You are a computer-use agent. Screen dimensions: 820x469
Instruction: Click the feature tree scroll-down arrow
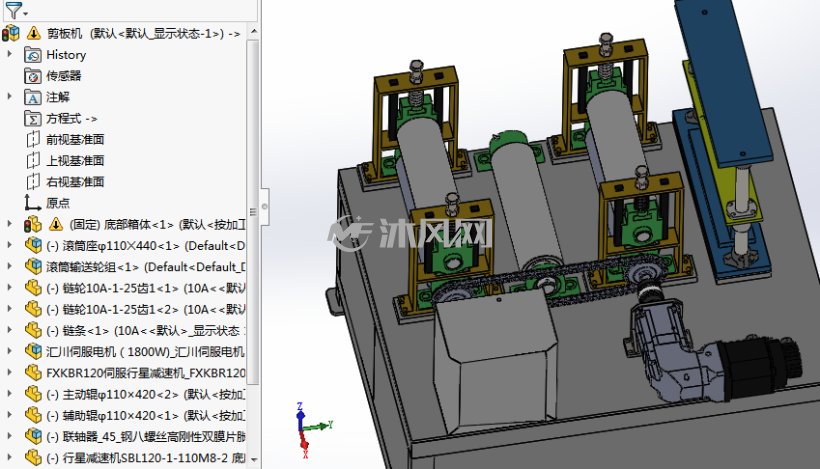[254, 460]
